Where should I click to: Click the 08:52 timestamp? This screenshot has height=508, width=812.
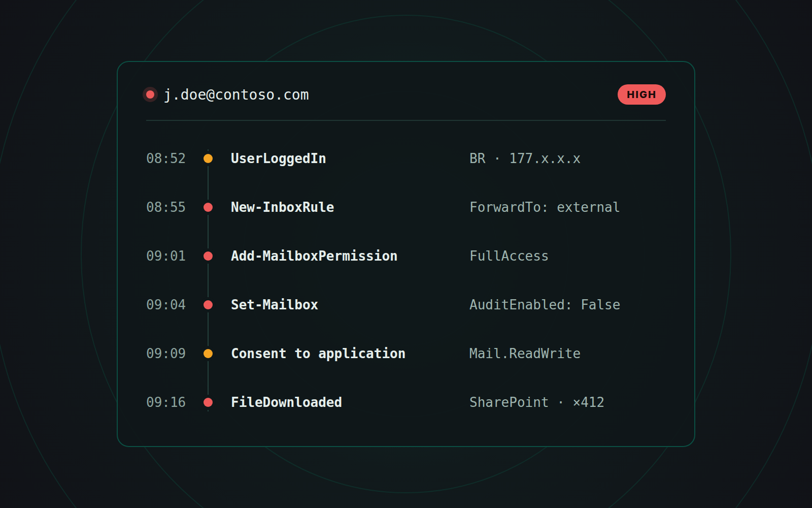pos(166,158)
